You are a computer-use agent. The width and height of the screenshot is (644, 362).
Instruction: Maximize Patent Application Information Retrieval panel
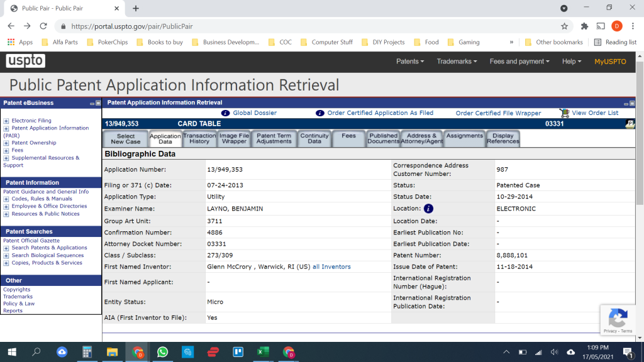pos(632,103)
